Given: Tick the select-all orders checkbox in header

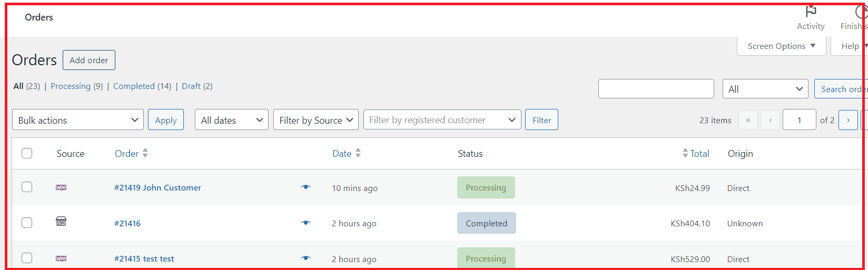Looking at the screenshot, I should coord(27,153).
